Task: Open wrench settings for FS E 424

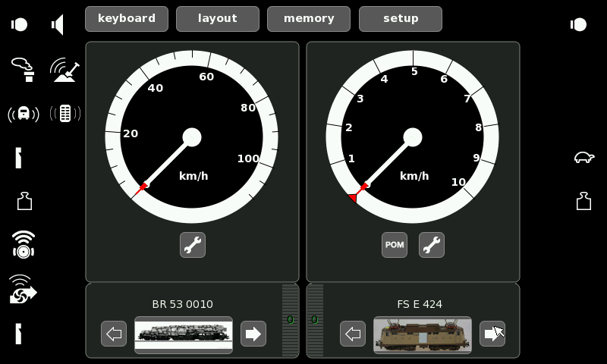Action: pos(431,245)
